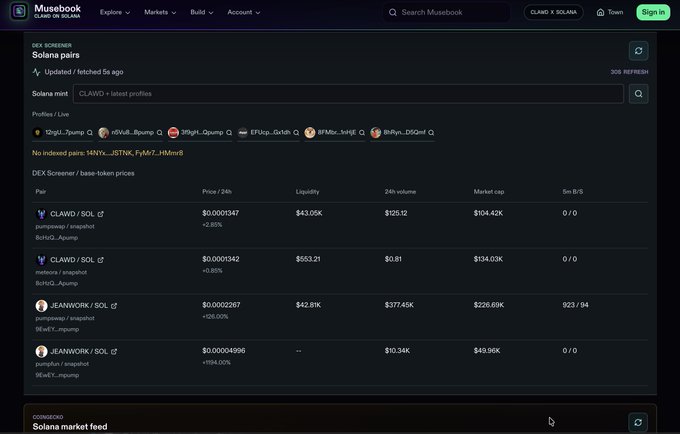Open external link for JEANWORK/SOL pumpfun pair

point(114,352)
